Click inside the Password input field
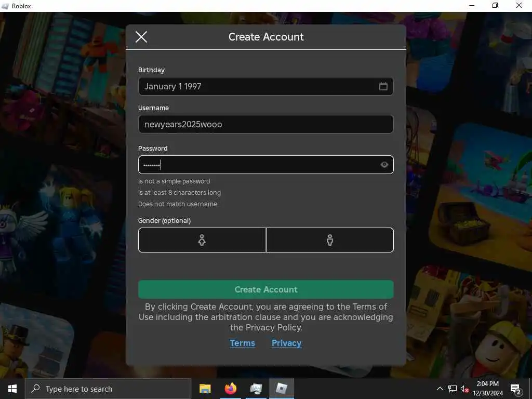 [x=265, y=165]
